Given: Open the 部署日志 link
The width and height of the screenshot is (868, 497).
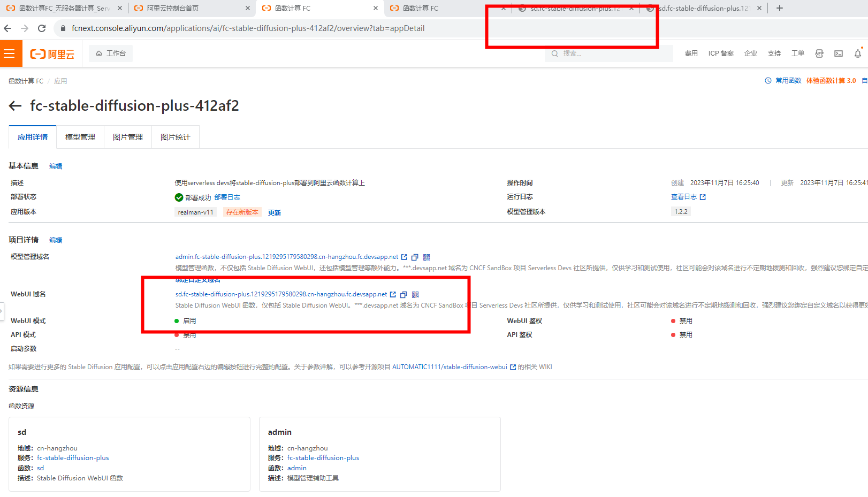Looking at the screenshot, I should pos(227,197).
